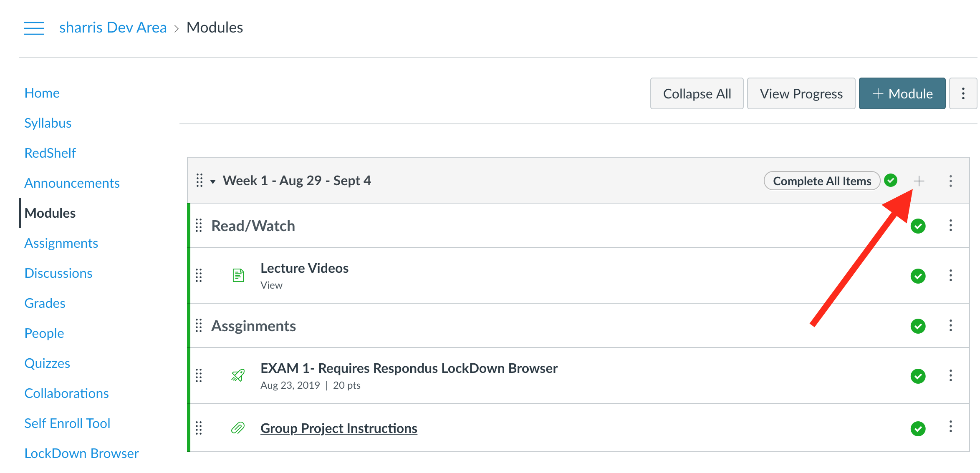This screenshot has height=473, width=980.
Task: Open options menu for Group Project Instructions
Action: 950,426
